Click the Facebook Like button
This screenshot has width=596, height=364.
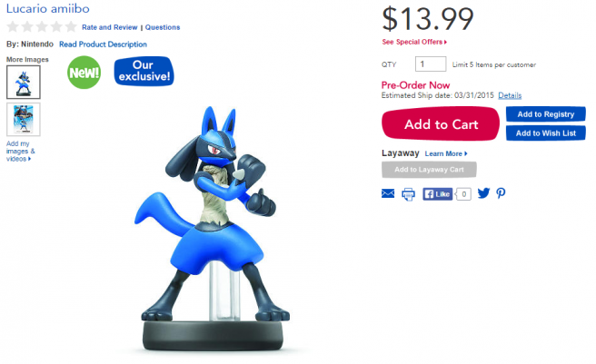click(x=439, y=193)
